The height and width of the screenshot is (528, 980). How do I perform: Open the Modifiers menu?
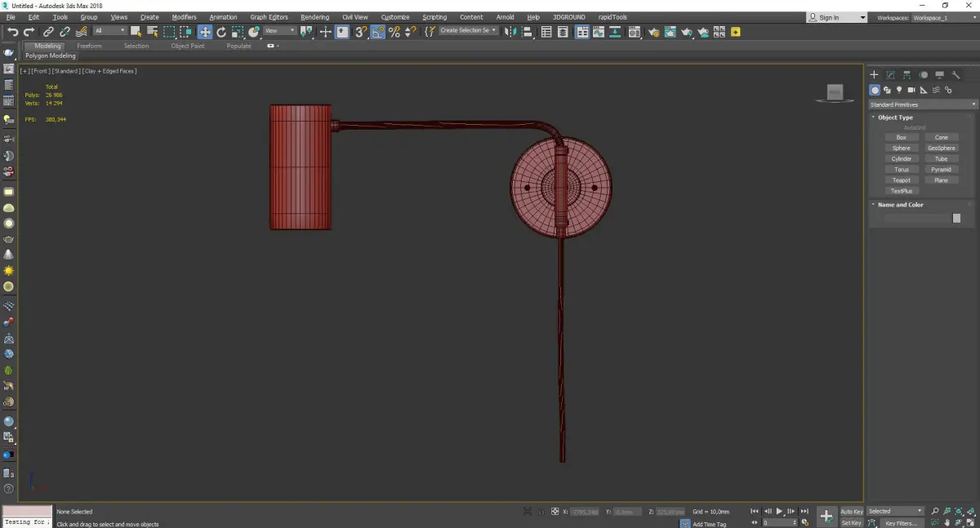pos(184,17)
